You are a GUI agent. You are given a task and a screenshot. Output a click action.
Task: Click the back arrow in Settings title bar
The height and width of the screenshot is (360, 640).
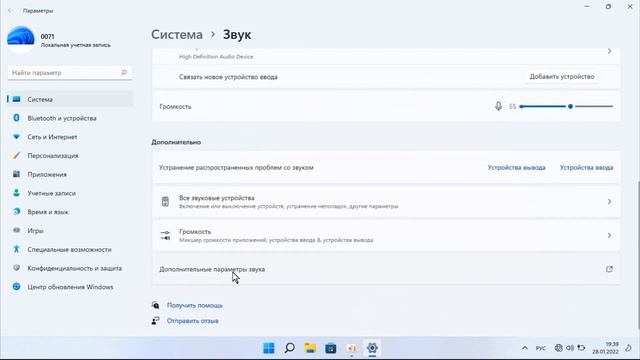[11, 11]
